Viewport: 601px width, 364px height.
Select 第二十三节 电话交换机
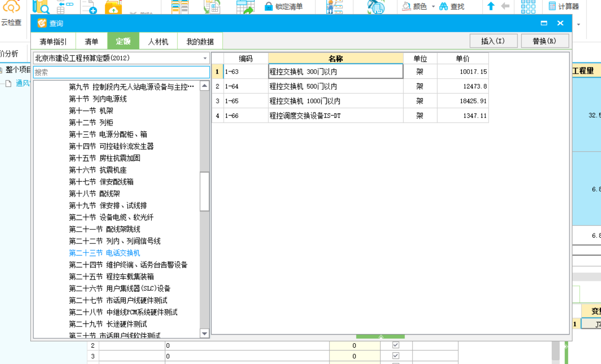(104, 253)
